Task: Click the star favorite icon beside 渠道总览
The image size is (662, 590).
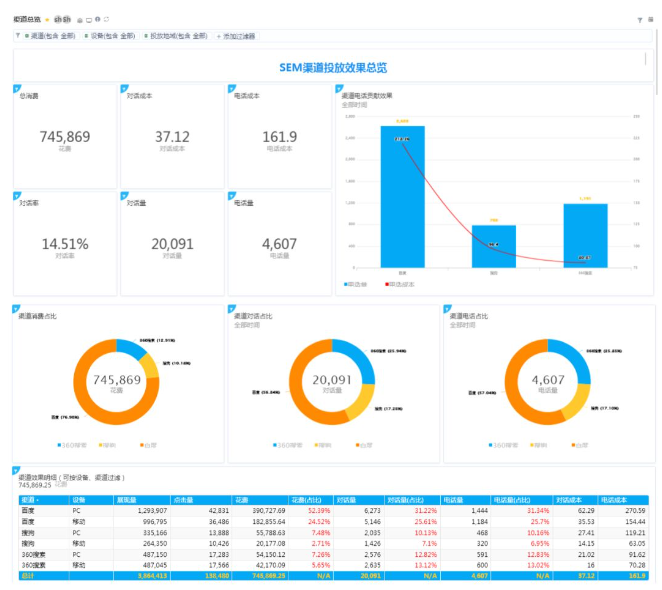Action: 47,19
